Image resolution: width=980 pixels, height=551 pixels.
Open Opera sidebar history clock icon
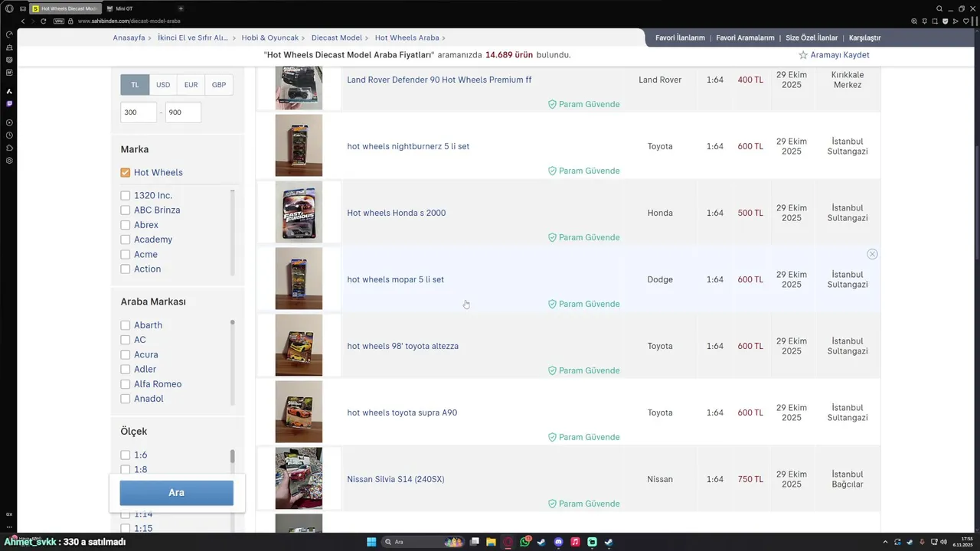click(9, 135)
